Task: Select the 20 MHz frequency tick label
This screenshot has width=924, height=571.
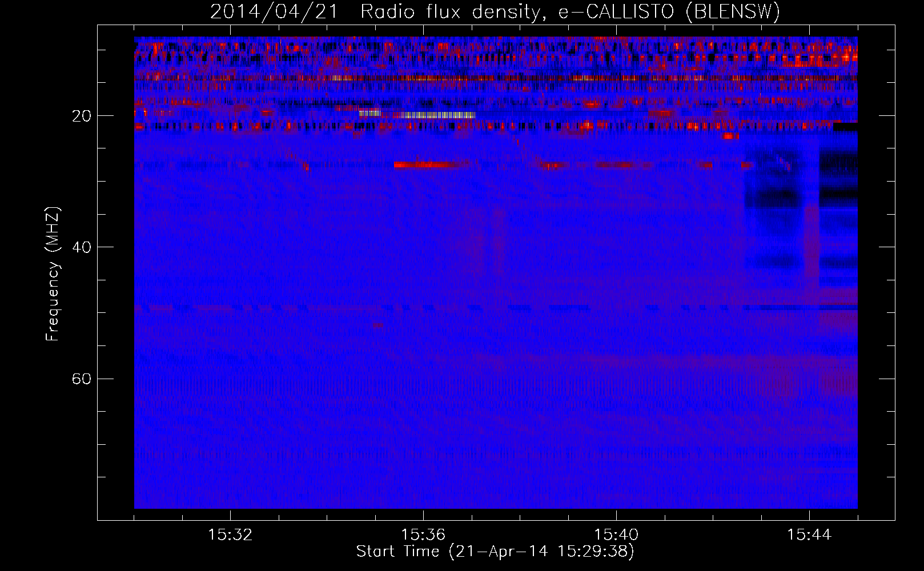Action: (82, 116)
